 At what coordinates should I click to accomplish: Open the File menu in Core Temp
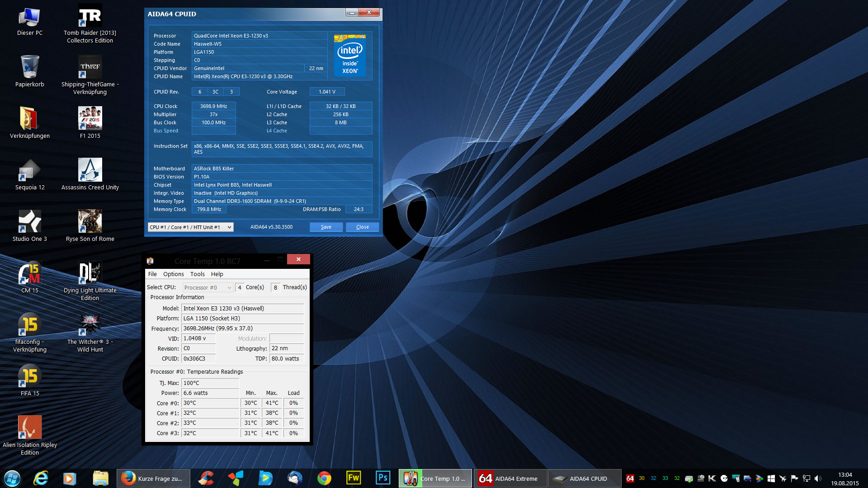pyautogui.click(x=152, y=274)
